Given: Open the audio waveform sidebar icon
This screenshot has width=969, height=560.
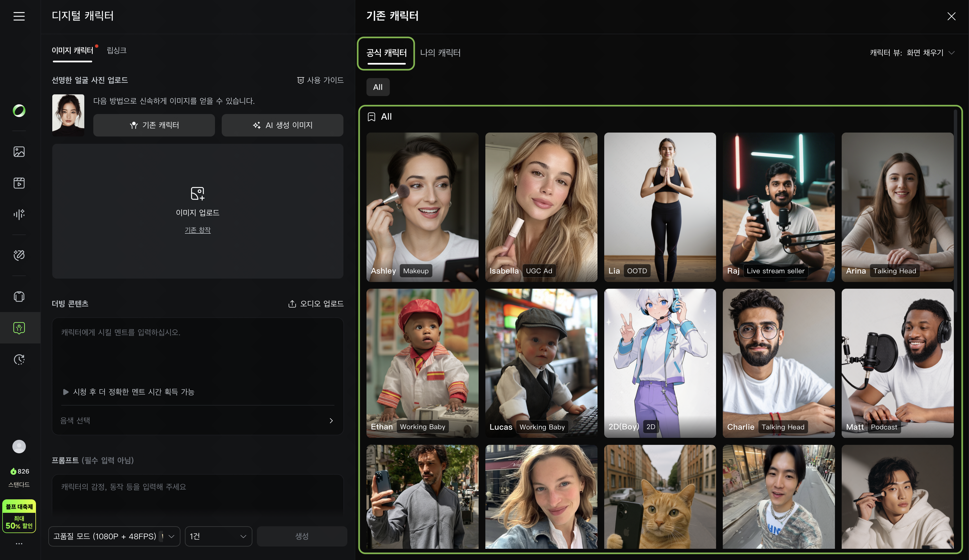Looking at the screenshot, I should coord(19,214).
